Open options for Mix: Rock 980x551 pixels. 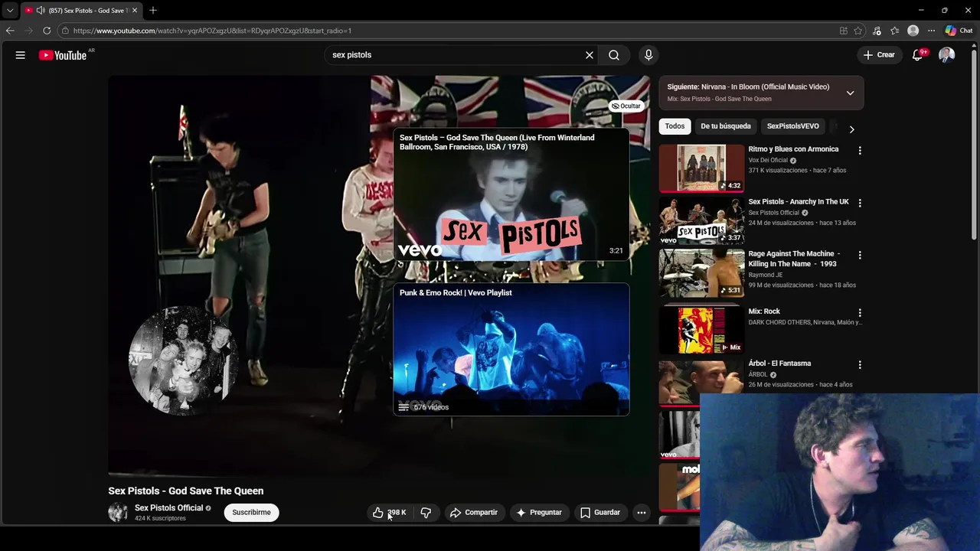pos(860,313)
